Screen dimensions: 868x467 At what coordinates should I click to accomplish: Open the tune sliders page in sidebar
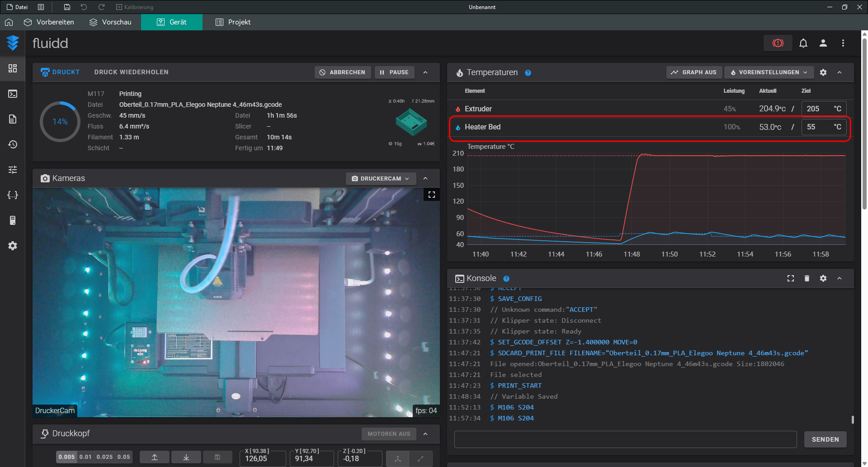[13, 170]
